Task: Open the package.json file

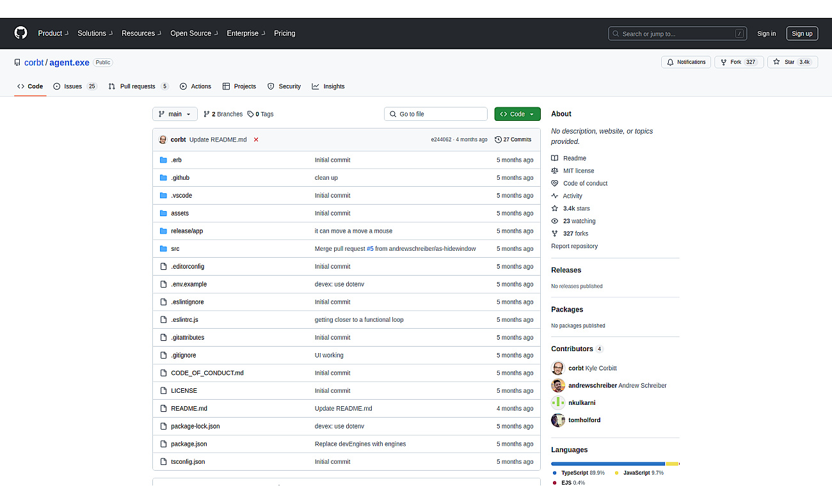Action: (189, 444)
